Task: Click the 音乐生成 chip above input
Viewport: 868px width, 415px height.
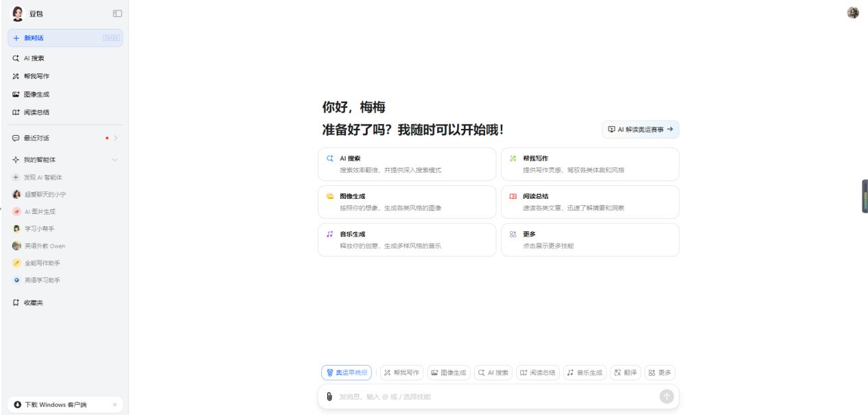Action: [585, 372]
